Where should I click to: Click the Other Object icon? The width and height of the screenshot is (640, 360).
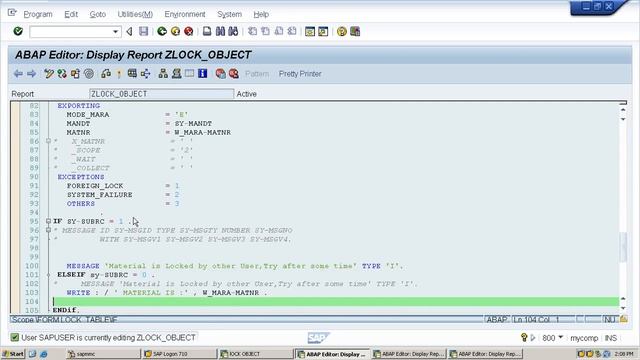click(76, 74)
